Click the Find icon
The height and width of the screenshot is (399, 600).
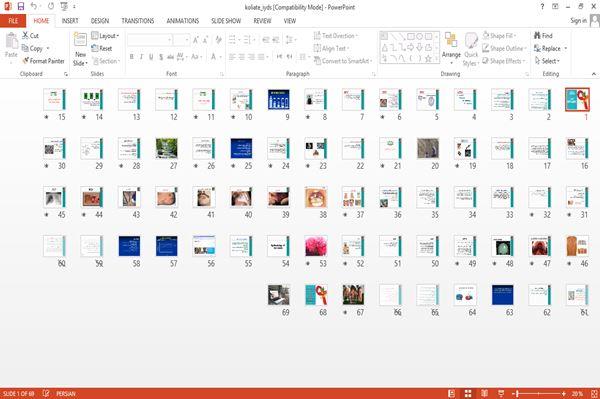(x=543, y=36)
